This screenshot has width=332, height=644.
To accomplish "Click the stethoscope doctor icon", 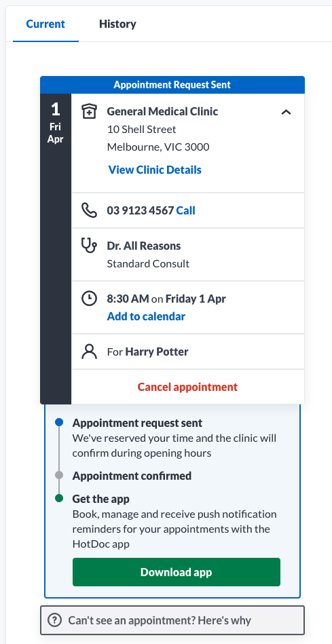I will 89,246.
